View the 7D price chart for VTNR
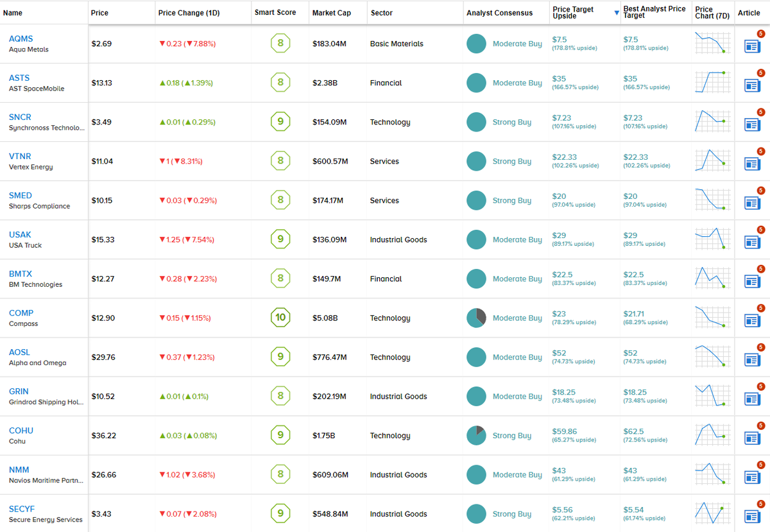The width and height of the screenshot is (770, 532). pyautogui.click(x=712, y=160)
